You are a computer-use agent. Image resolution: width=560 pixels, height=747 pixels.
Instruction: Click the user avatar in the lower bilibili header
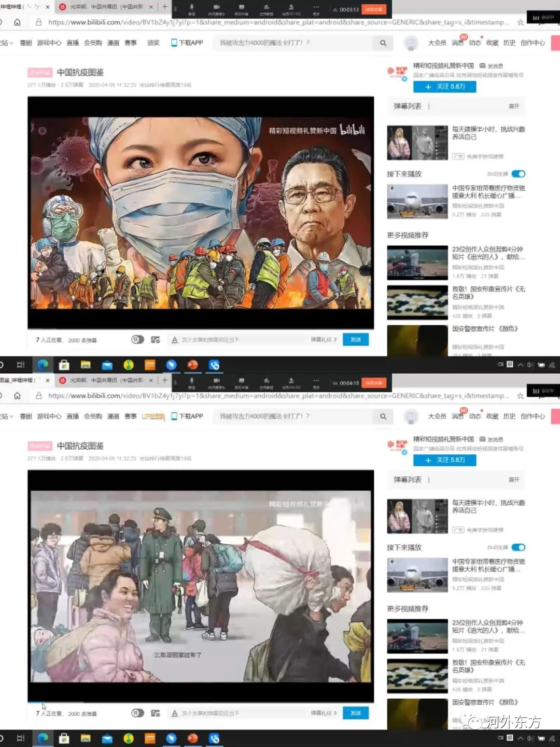(411, 417)
